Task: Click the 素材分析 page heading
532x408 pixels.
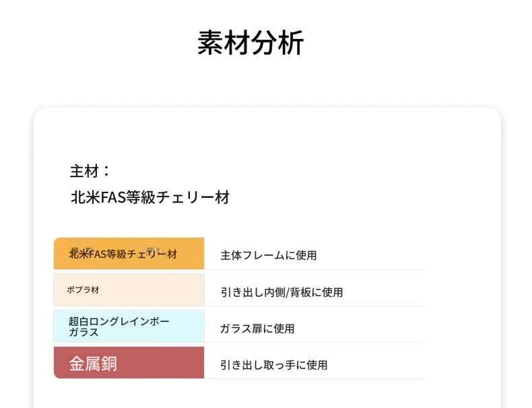Action: pyautogui.click(x=251, y=42)
